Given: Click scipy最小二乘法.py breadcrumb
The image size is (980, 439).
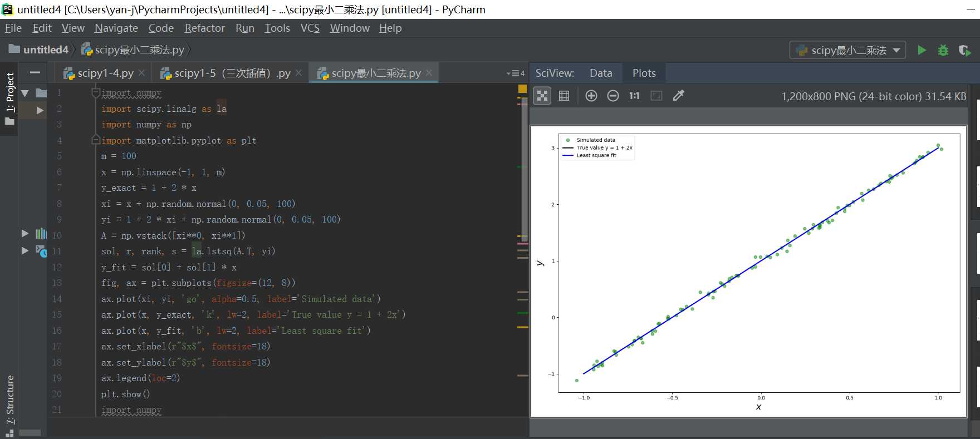Looking at the screenshot, I should click(x=133, y=50).
